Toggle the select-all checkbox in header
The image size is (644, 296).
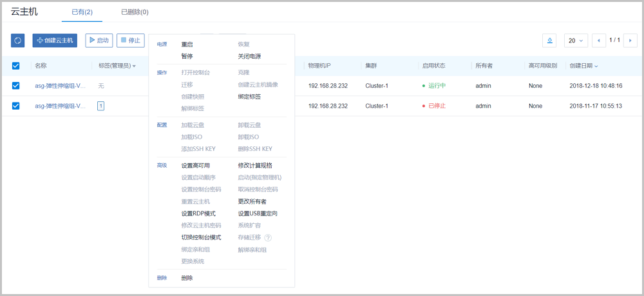[x=16, y=66]
